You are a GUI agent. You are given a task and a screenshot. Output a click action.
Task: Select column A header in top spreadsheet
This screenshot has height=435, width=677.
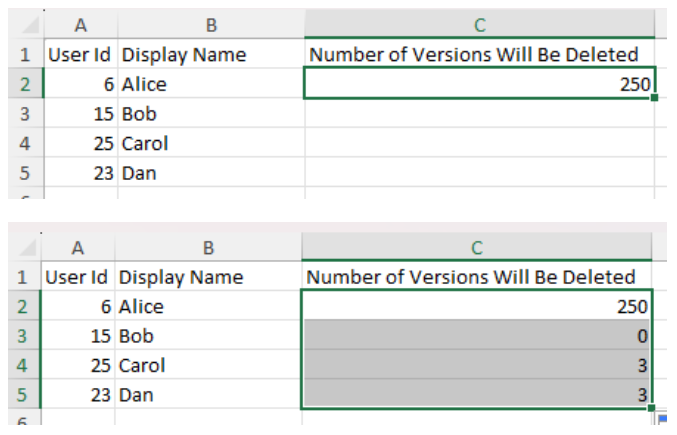pos(81,25)
